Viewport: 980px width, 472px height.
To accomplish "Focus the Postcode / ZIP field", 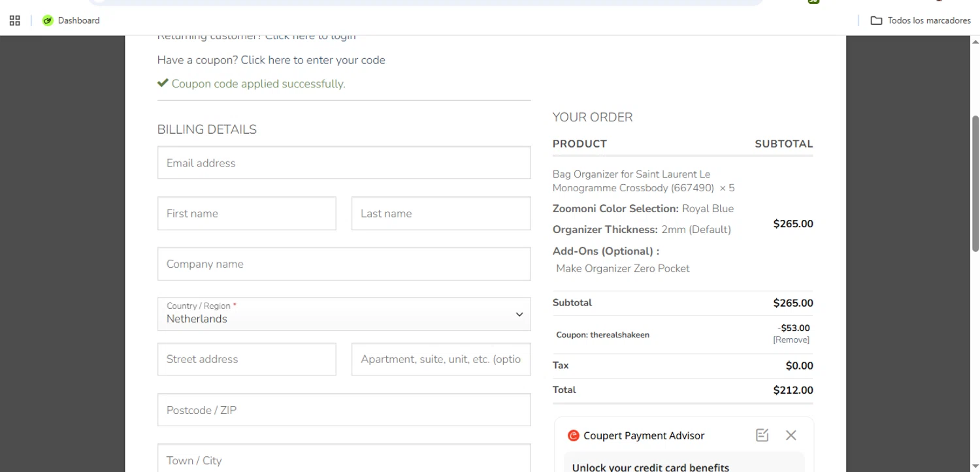I will tap(344, 410).
